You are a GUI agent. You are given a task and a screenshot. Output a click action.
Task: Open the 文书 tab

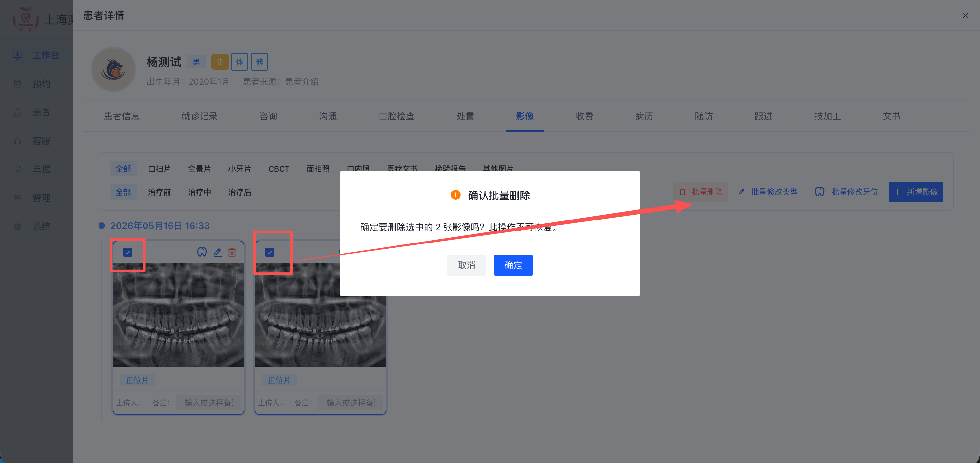[891, 116]
